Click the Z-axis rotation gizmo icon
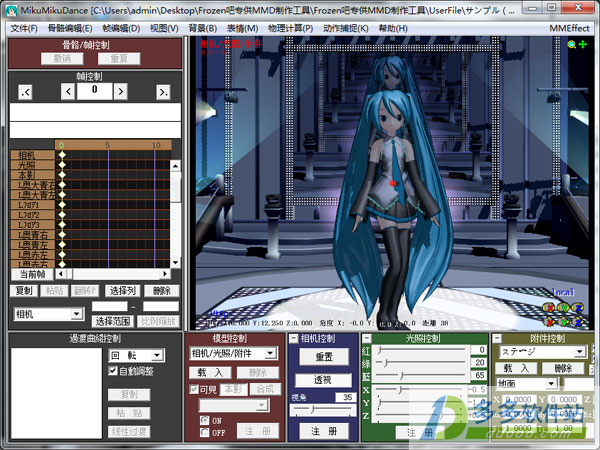This screenshot has height=450, width=600. [578, 307]
